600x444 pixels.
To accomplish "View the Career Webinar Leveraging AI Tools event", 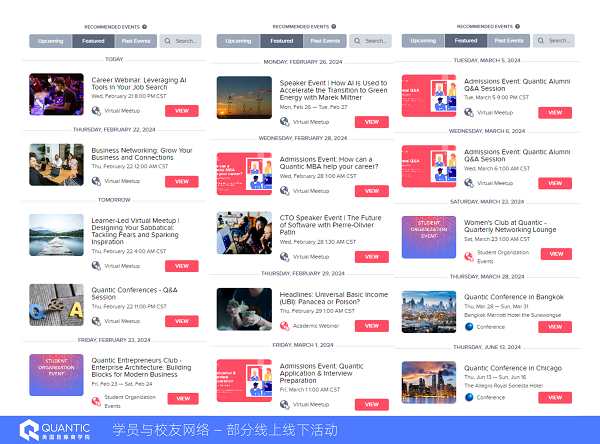I will click(x=182, y=111).
